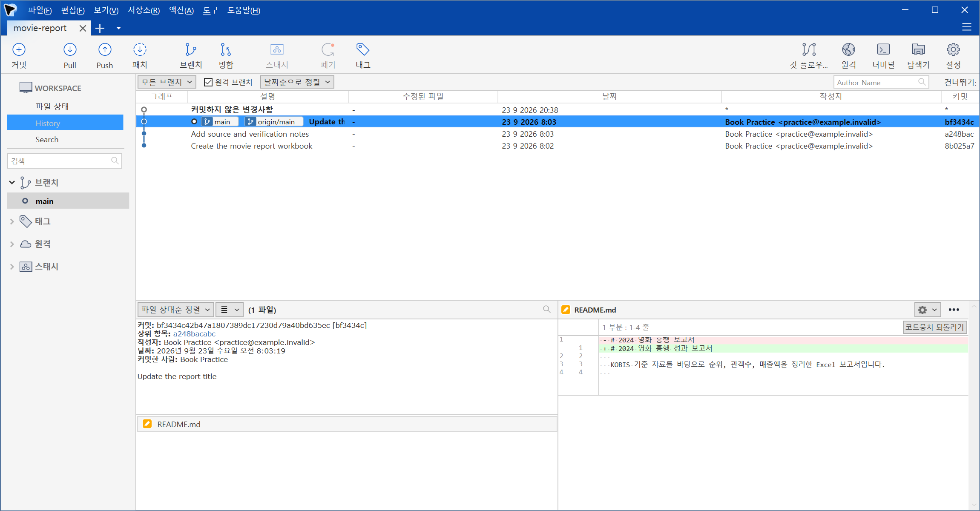Open the file status sort (파일 상태순 정렬) dropdown
This screenshot has width=980, height=511.
175,310
